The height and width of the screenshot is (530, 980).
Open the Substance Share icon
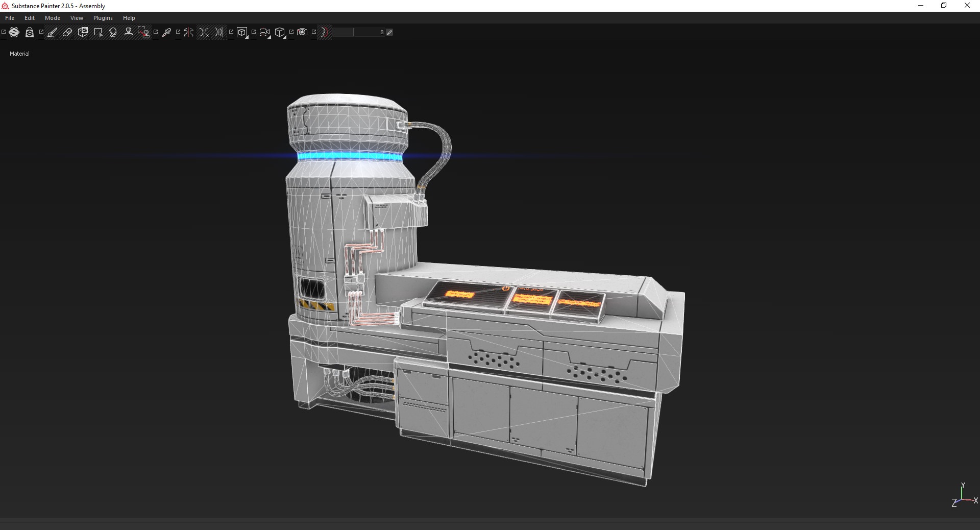14,32
